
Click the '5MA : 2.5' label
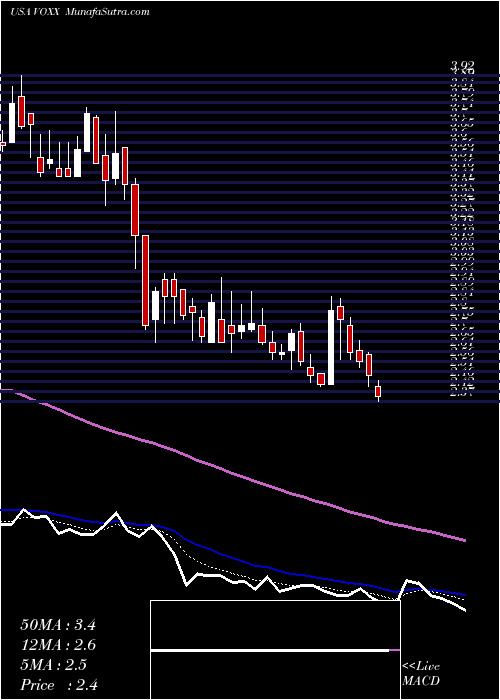[x=54, y=665]
